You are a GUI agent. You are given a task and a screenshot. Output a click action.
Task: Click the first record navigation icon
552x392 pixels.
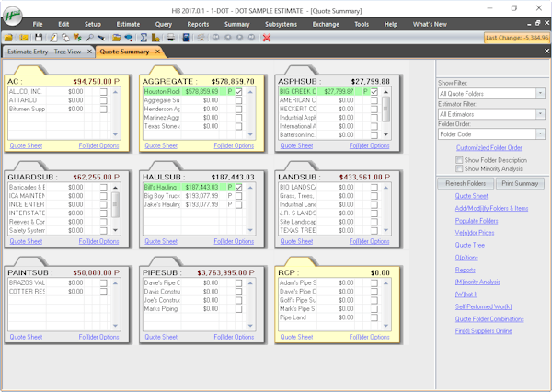coord(216,37)
